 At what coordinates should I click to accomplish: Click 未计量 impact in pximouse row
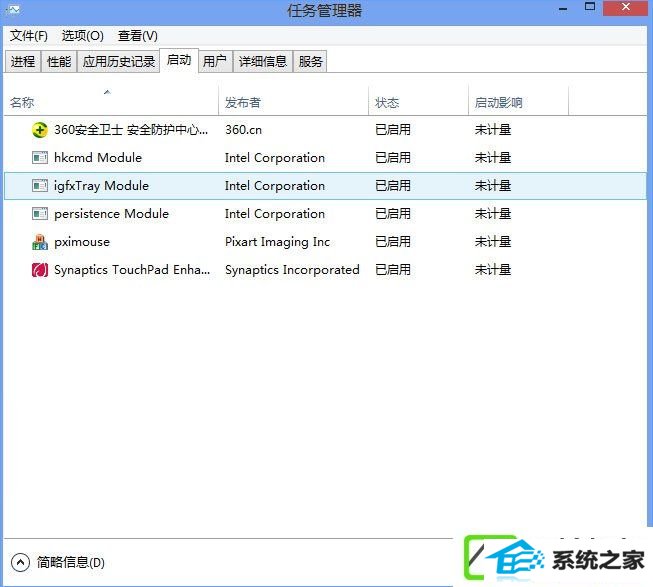(493, 242)
